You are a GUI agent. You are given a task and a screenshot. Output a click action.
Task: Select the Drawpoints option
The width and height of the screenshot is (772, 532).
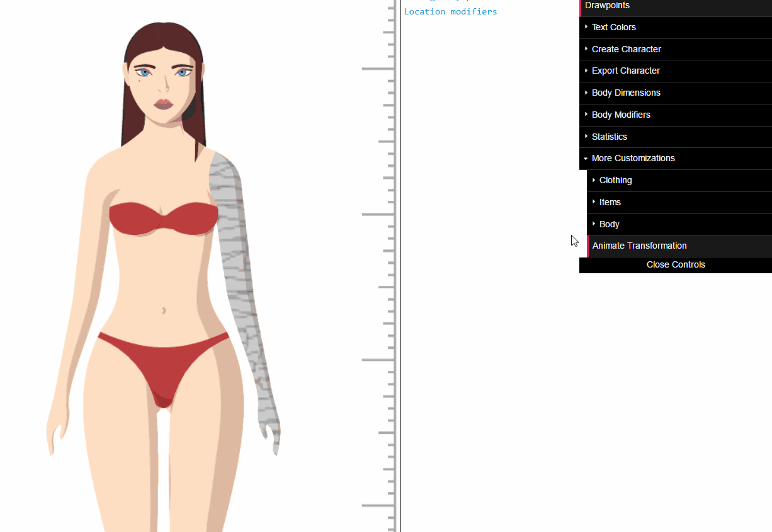[x=607, y=6]
